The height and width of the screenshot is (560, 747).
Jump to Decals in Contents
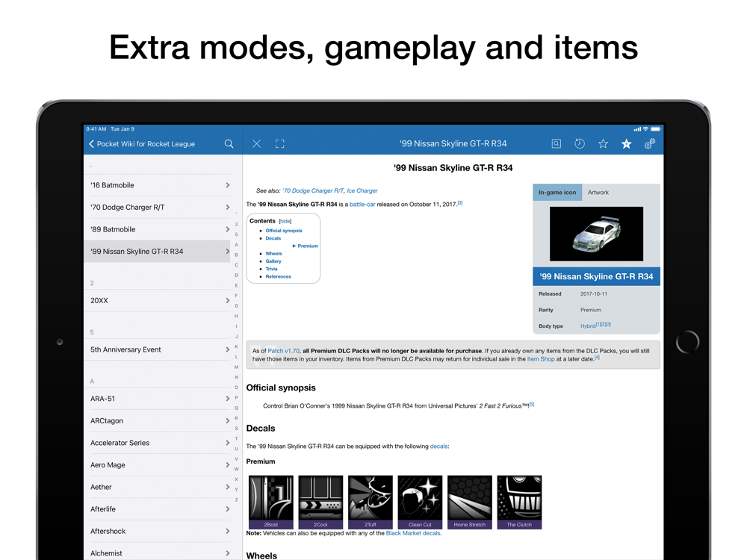click(273, 238)
